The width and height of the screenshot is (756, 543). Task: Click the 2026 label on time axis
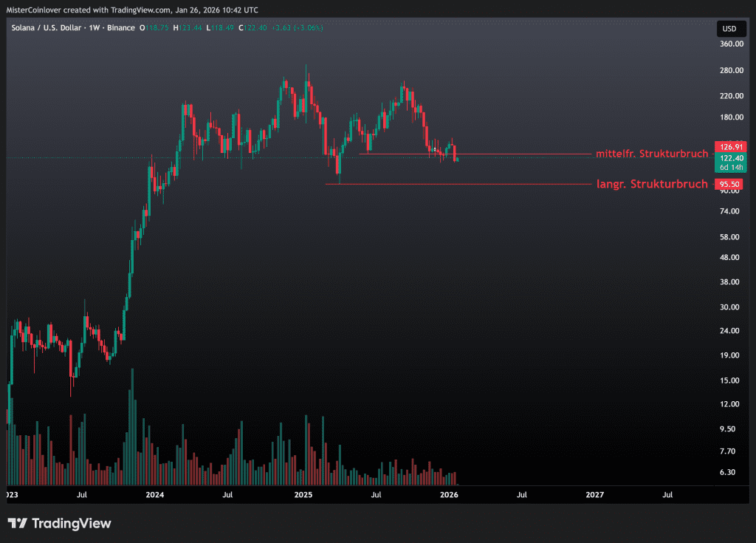449,494
